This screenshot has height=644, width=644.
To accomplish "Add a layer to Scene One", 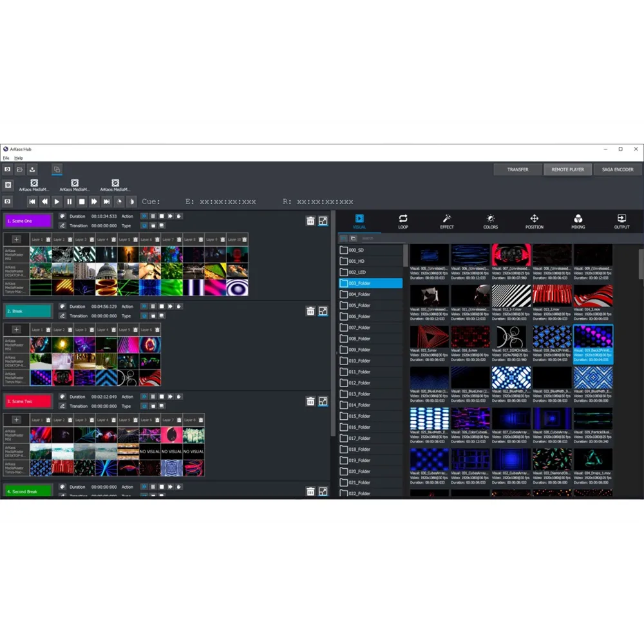I will 16,239.
